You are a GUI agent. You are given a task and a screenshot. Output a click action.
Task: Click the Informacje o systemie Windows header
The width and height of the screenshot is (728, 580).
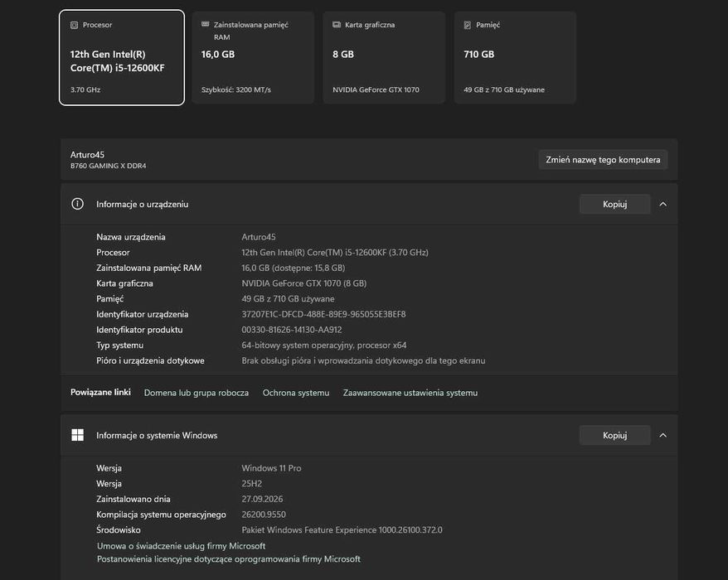click(157, 435)
